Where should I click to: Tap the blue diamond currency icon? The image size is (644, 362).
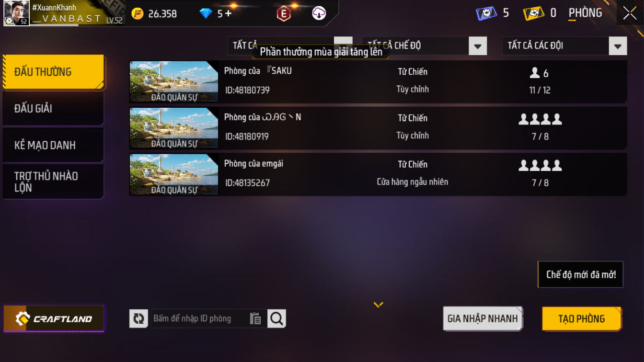(206, 13)
